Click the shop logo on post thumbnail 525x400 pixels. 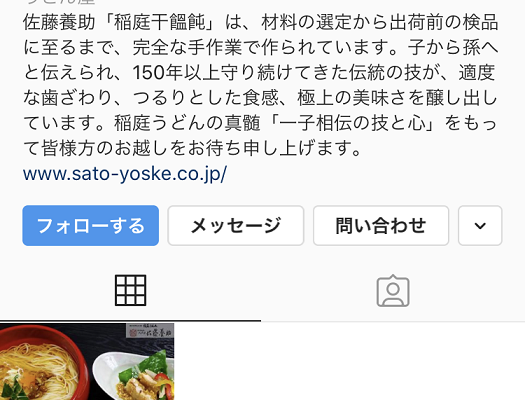[x=150, y=330]
